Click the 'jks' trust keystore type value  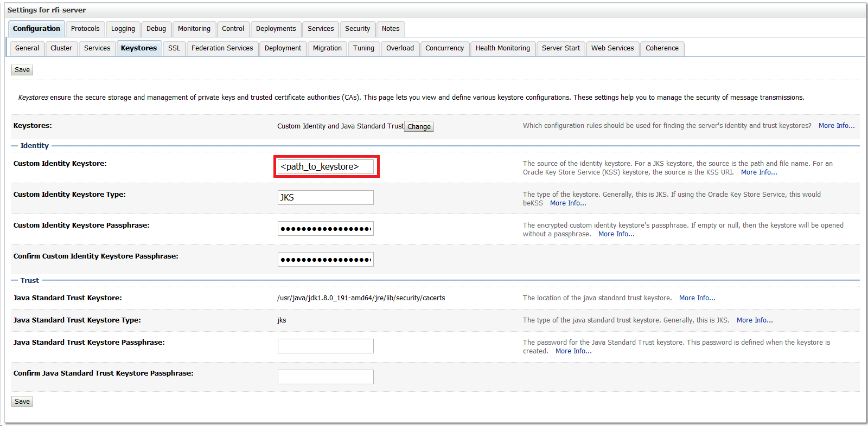point(282,320)
